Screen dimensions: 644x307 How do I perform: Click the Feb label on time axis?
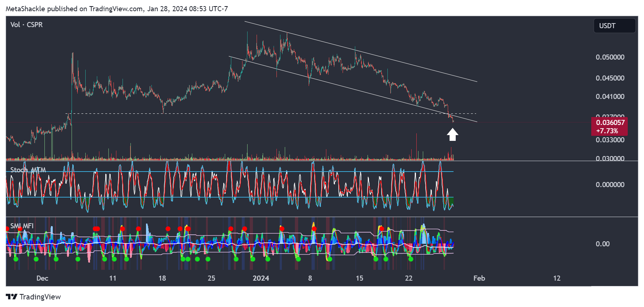479,278
